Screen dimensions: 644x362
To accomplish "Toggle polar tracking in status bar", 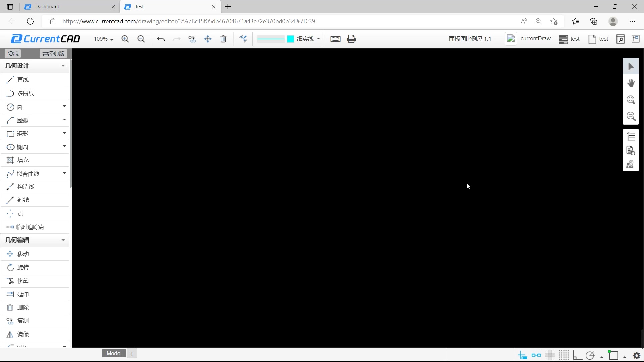I will (590, 355).
